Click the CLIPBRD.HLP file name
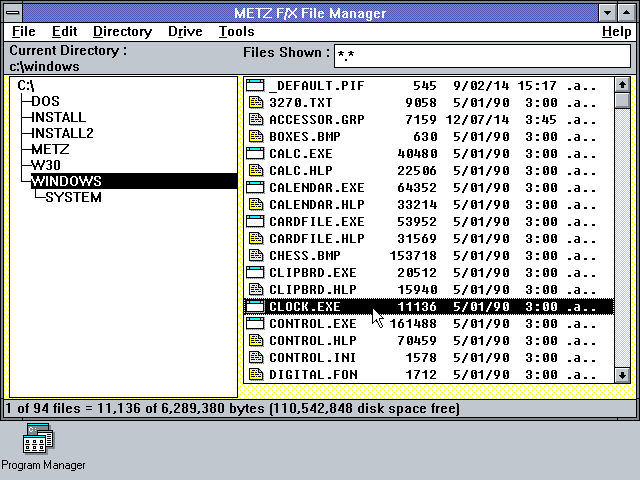640x480 pixels. point(313,289)
